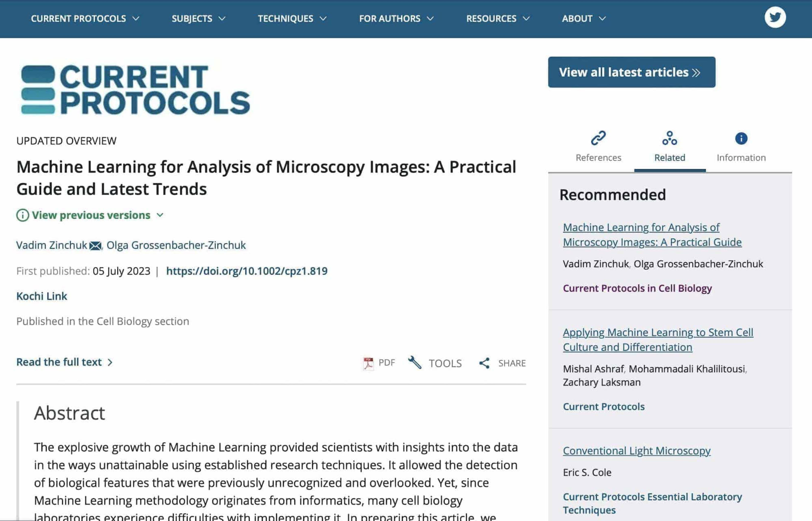Screen dimensions: 812x521
Task: Click the info icon beside View previous versions
Action: coord(23,215)
